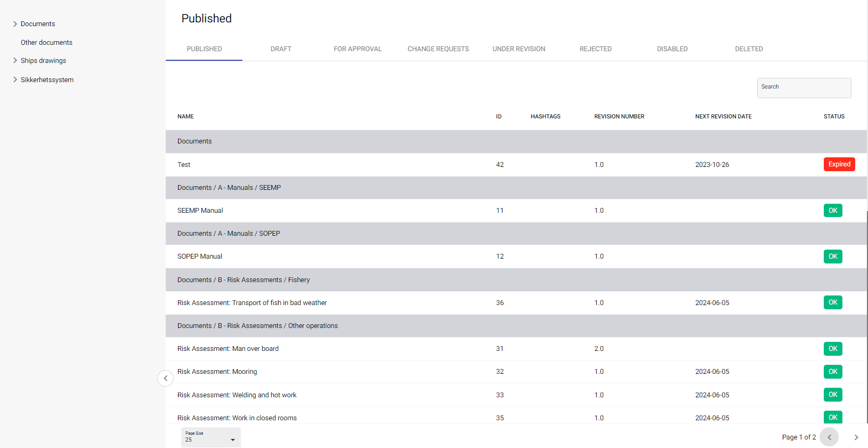The width and height of the screenshot is (868, 448).
Task: Go to next page arrow
Action: (x=856, y=437)
